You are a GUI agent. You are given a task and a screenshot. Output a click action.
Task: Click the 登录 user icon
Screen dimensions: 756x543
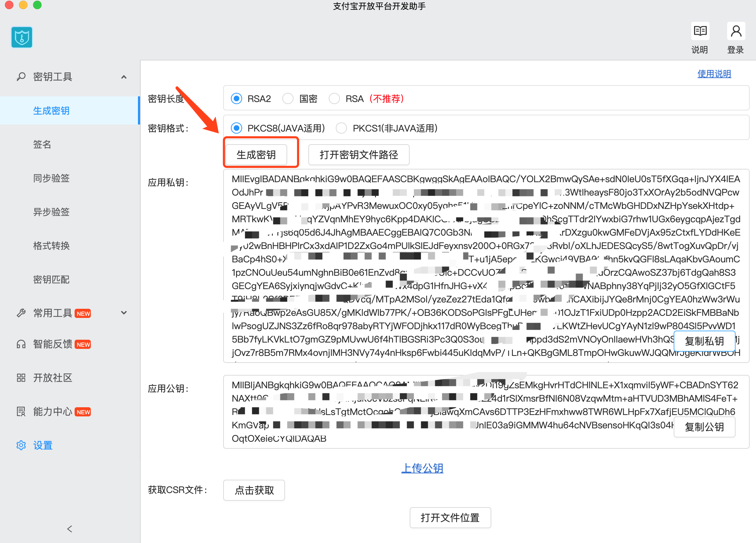pos(736,31)
